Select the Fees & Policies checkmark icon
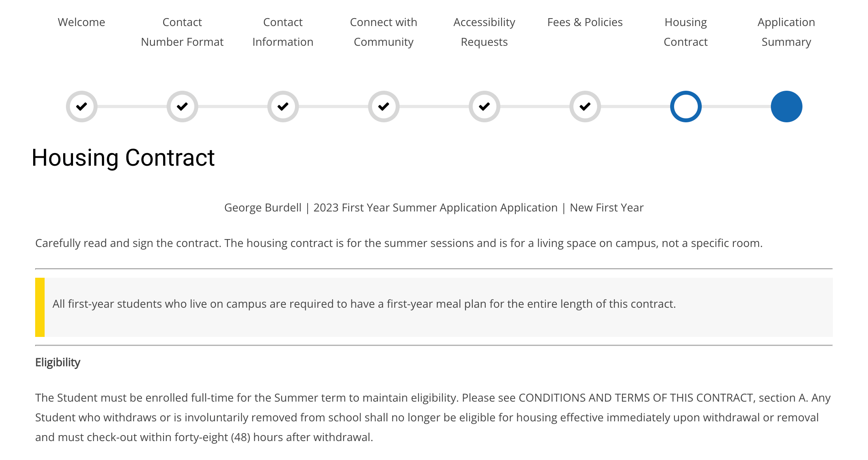The width and height of the screenshot is (868, 460). pos(585,106)
